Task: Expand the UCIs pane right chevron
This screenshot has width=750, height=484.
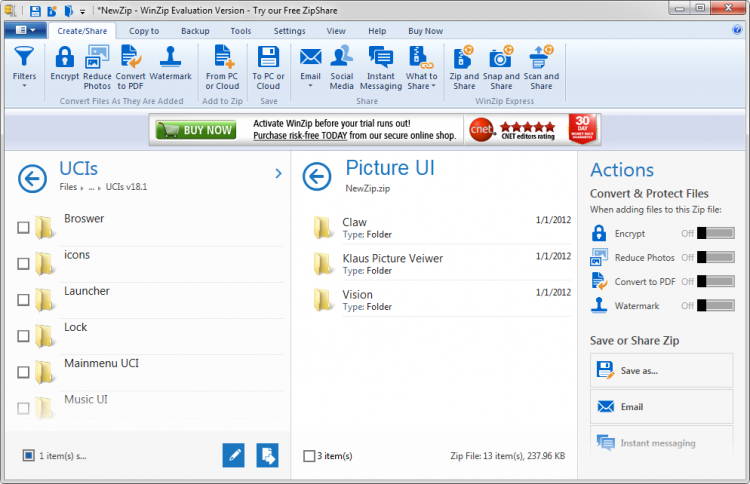Action: 278,174
